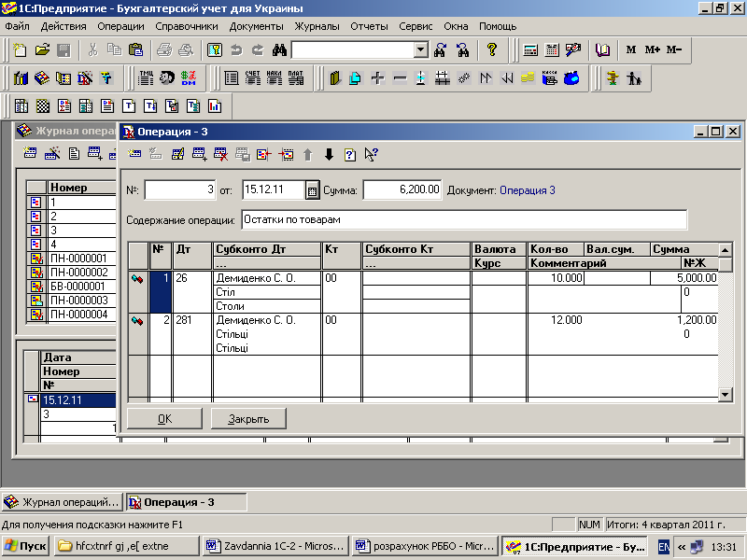Click the ТМЦ toolbar icon

pos(146,78)
